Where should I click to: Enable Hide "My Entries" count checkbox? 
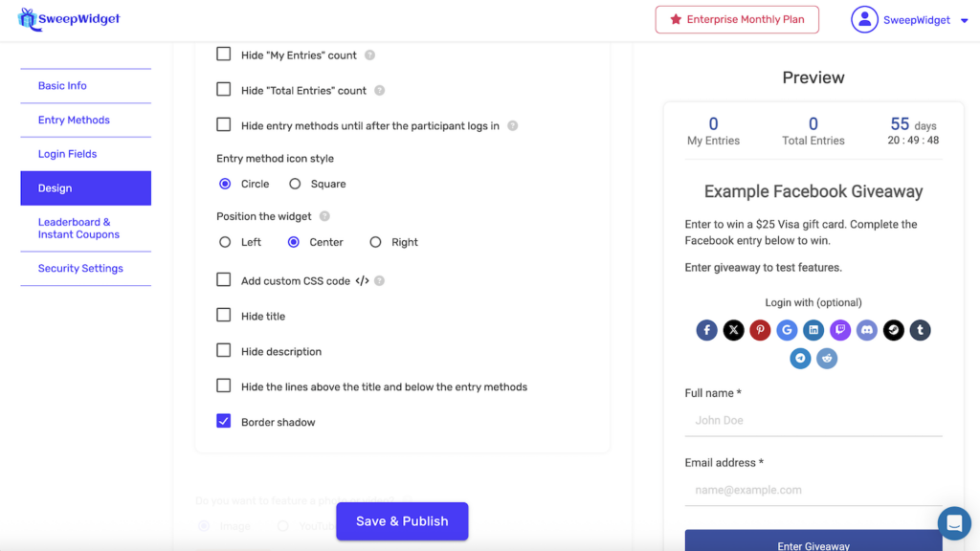(224, 55)
